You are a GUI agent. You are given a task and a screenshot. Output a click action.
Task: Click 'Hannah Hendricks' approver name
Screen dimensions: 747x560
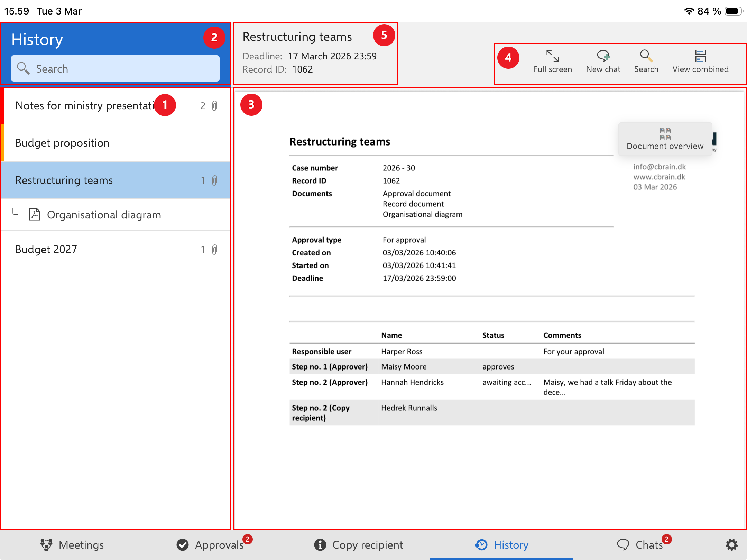click(412, 382)
